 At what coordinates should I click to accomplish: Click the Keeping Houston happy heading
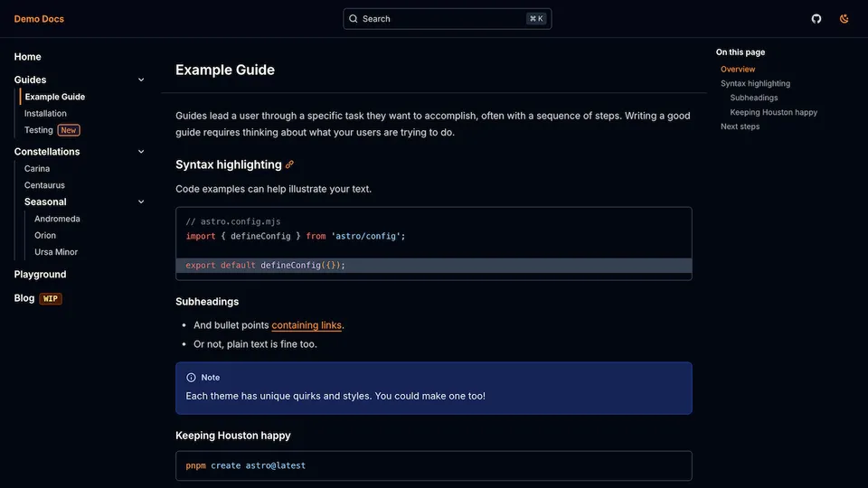(x=233, y=436)
